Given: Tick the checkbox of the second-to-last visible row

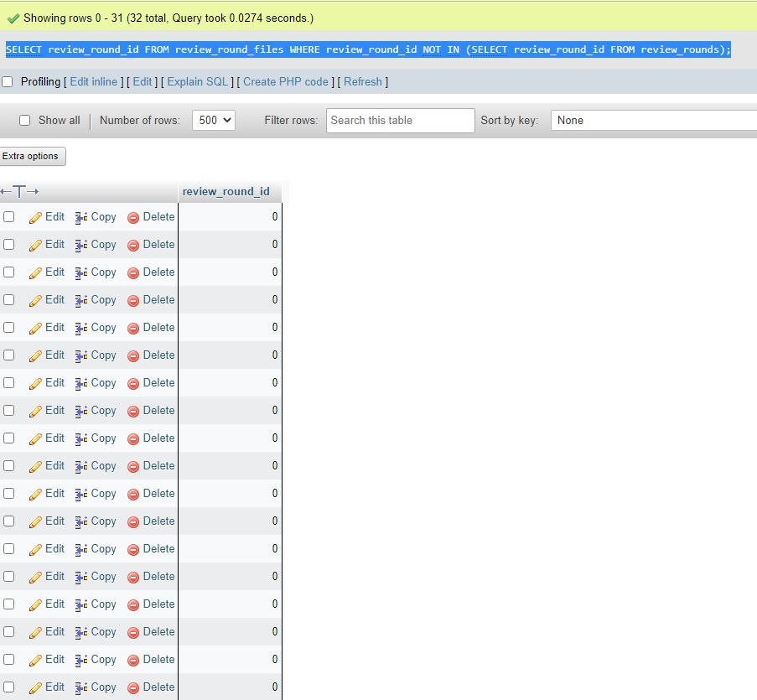Looking at the screenshot, I should tap(8, 660).
